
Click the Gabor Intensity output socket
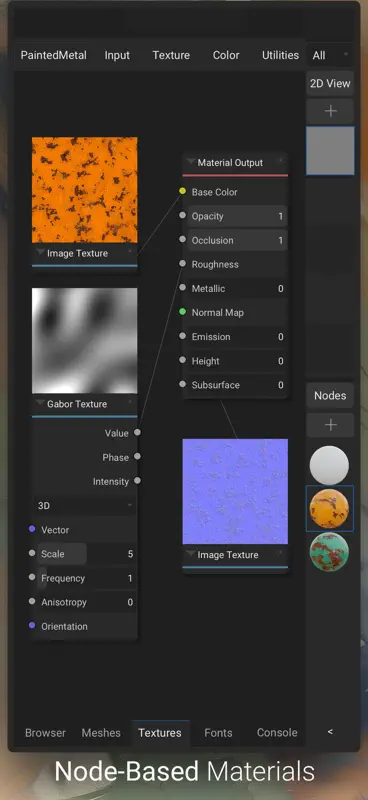pos(137,481)
